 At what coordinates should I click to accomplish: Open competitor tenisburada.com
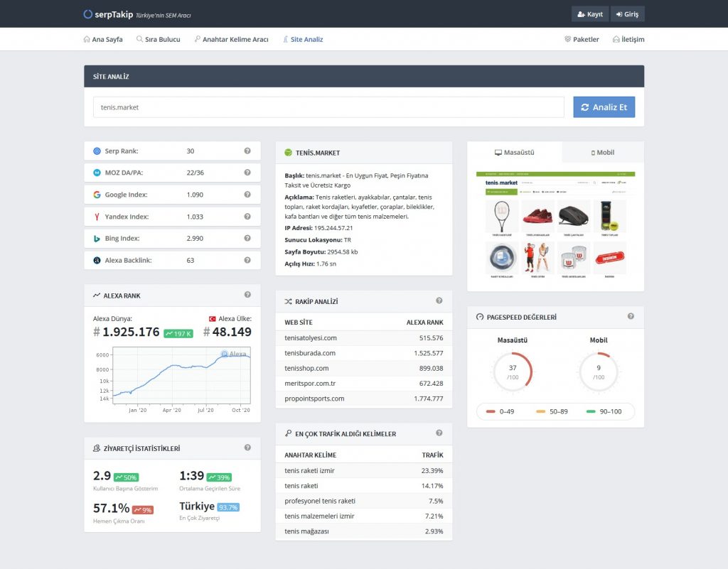tap(310, 353)
